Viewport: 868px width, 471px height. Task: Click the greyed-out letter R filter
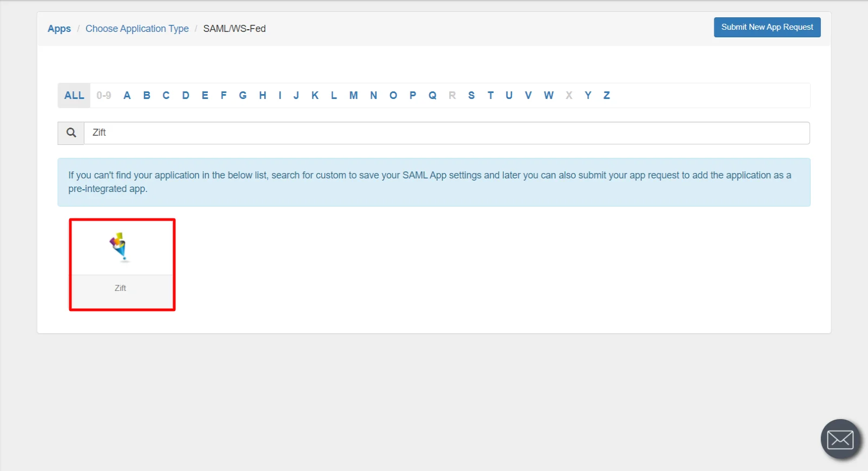click(452, 95)
